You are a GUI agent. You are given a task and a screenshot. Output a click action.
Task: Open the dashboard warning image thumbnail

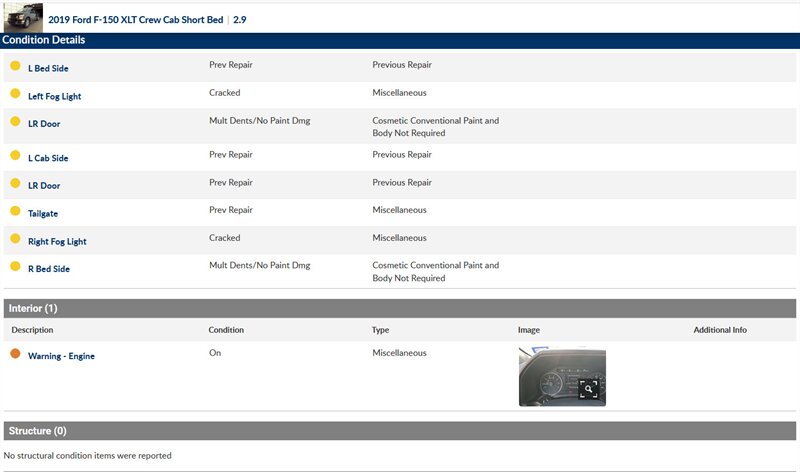point(561,376)
